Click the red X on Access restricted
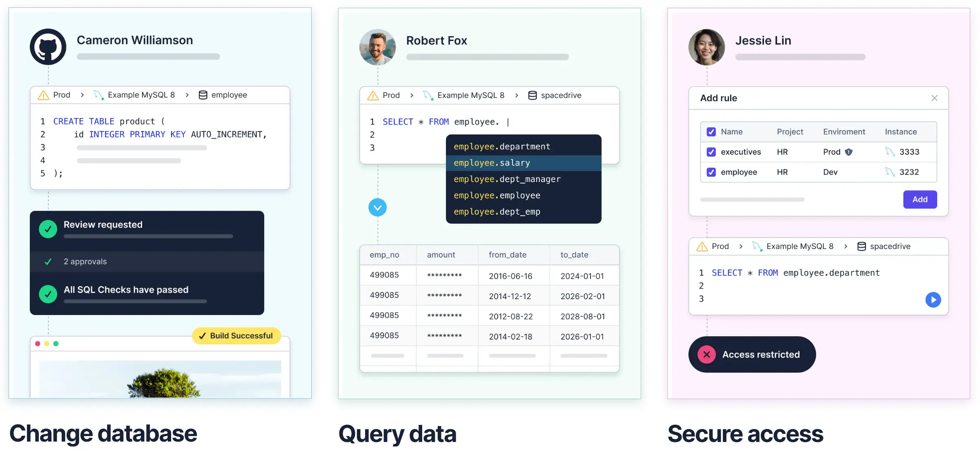This screenshot has height=453, width=980. [706, 355]
